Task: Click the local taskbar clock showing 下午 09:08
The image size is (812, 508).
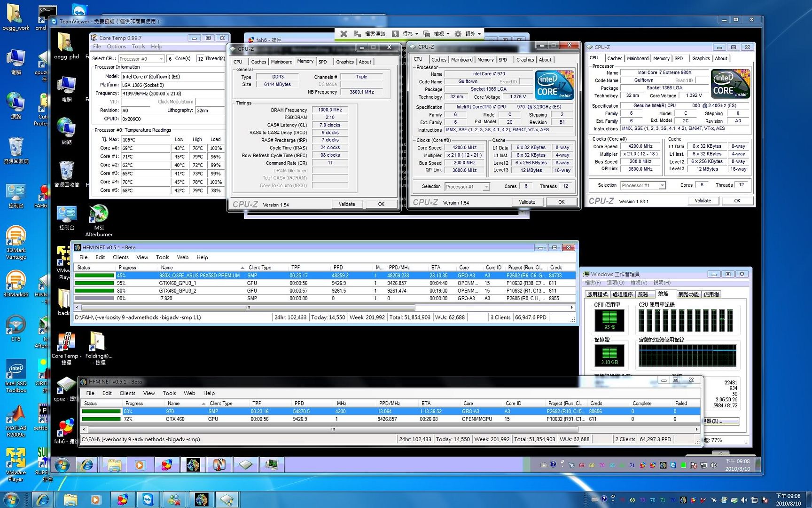Action: pyautogui.click(x=789, y=500)
